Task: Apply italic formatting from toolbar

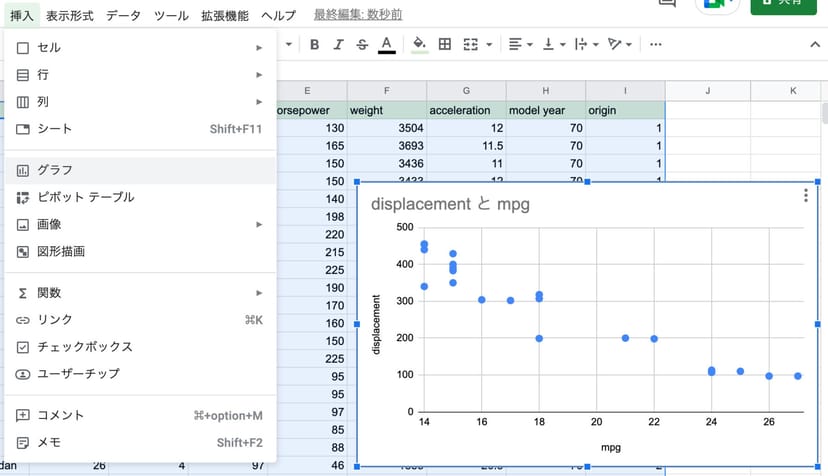Action: [x=339, y=44]
